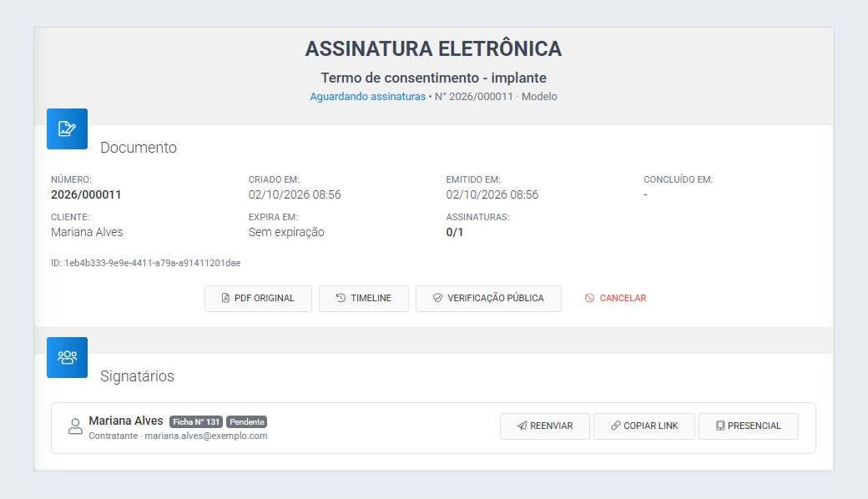
Task: Select document number 2026/000011 value
Action: pos(86,194)
